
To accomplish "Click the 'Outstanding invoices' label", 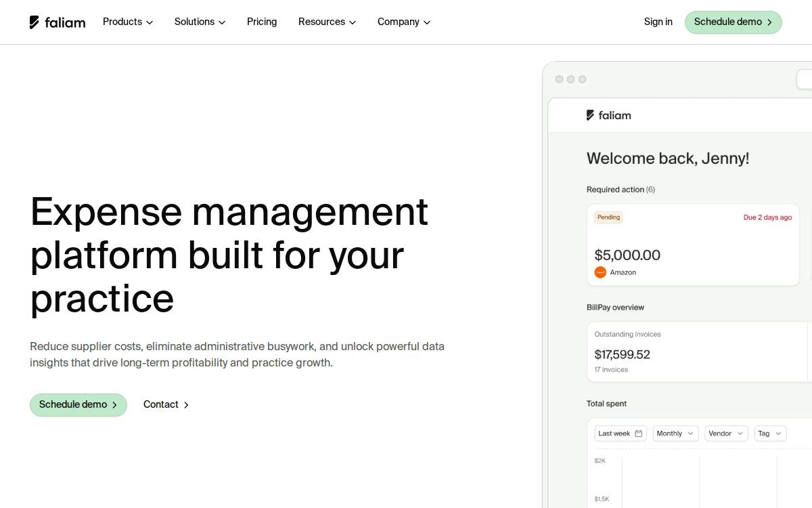I will coord(627,335).
